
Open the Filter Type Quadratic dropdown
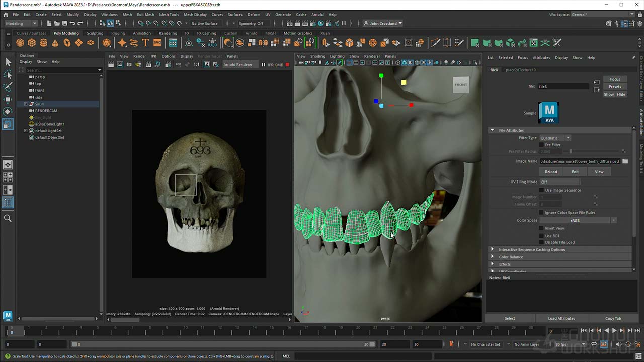pyautogui.click(x=554, y=138)
